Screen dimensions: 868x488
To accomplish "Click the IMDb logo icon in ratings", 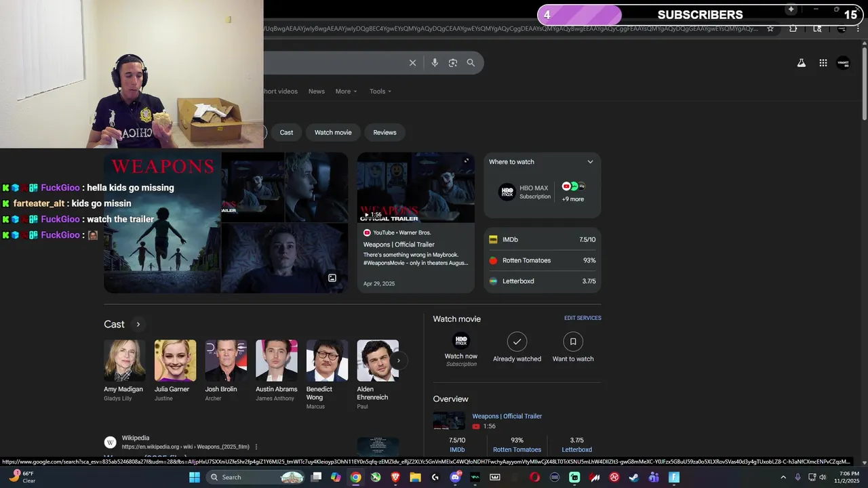I will click(493, 239).
